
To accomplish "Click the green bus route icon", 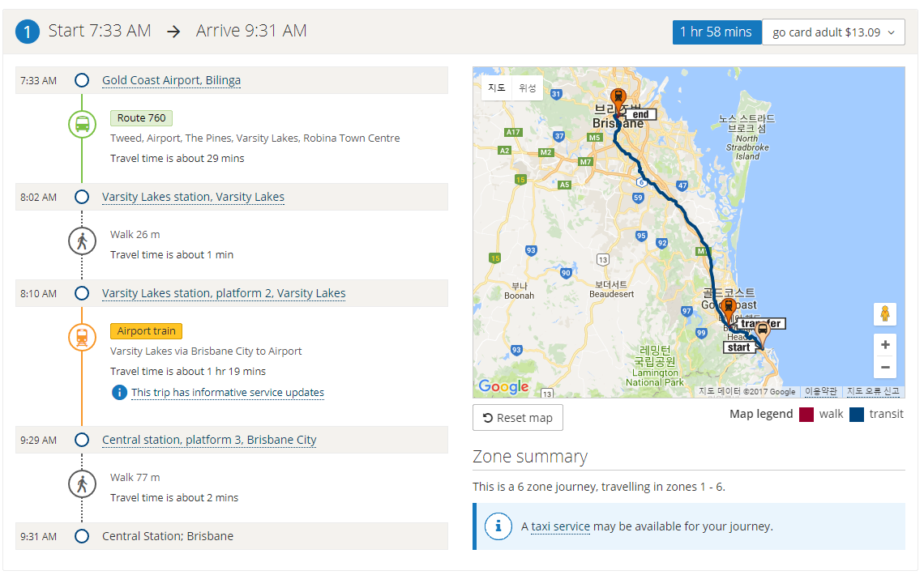I will tap(82, 125).
